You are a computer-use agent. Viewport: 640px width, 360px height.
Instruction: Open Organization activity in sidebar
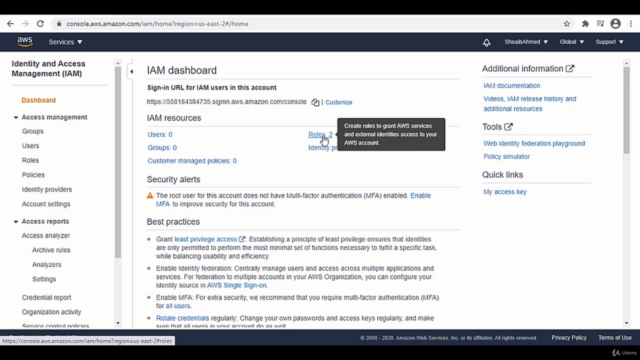pos(51,312)
